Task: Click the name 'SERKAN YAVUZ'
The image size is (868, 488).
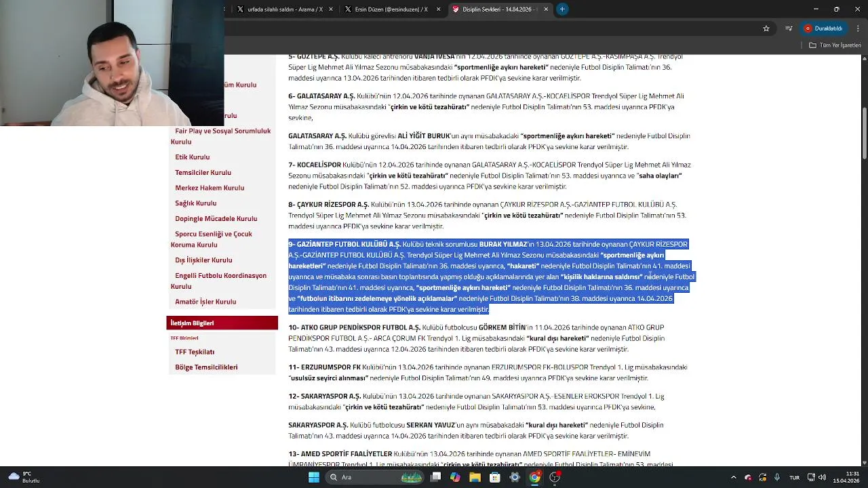Action: click(x=431, y=426)
